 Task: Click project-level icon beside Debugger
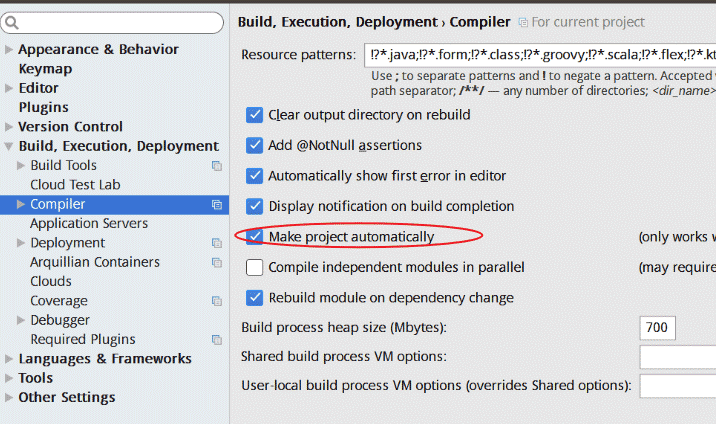click(216, 321)
